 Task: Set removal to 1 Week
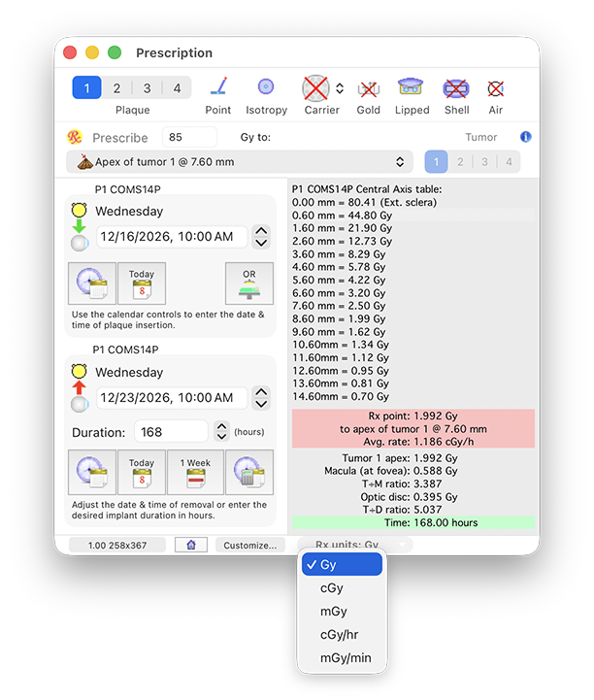(195, 472)
